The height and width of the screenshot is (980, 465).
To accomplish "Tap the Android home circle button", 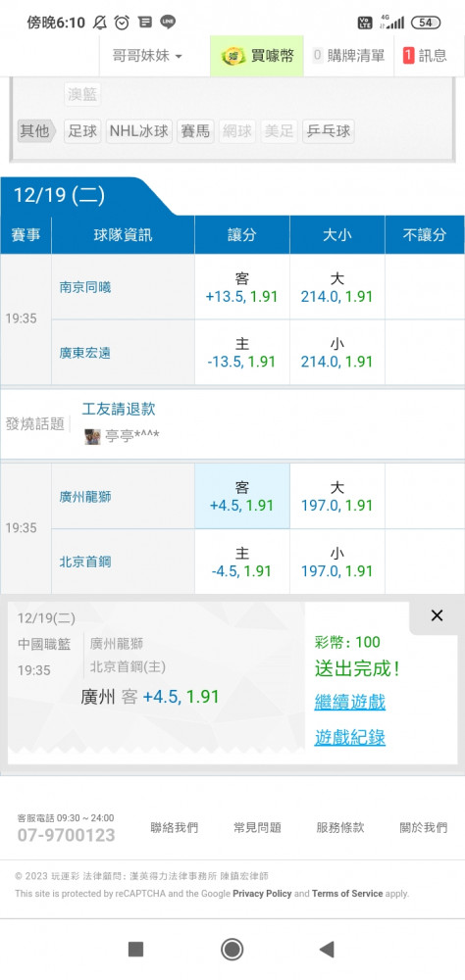I will 232,950.
